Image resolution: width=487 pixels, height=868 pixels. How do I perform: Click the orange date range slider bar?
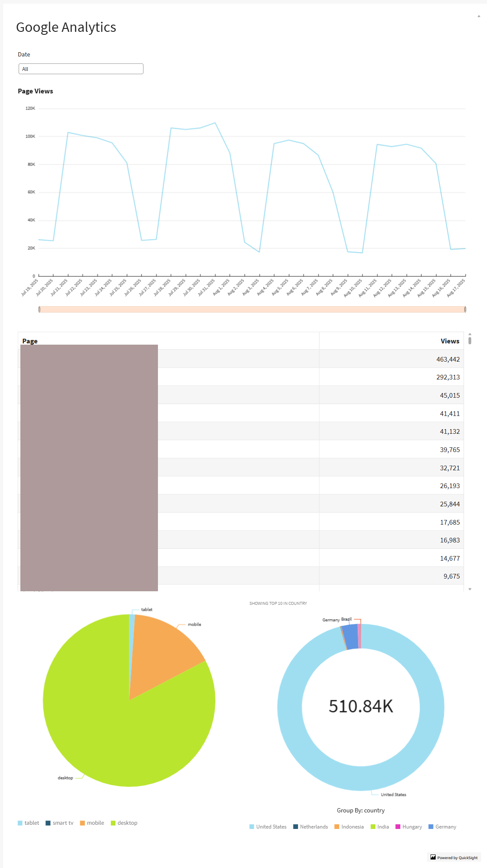(252, 309)
